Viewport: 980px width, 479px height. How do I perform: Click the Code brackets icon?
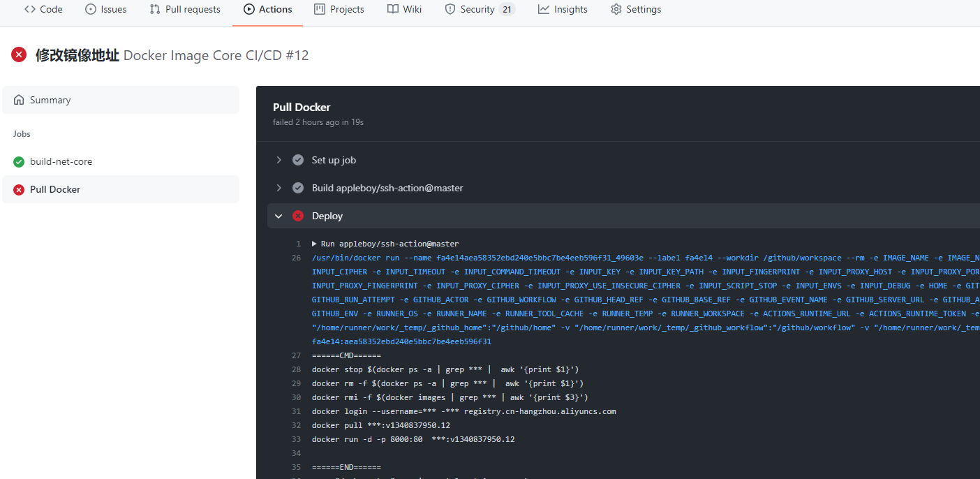point(29,9)
